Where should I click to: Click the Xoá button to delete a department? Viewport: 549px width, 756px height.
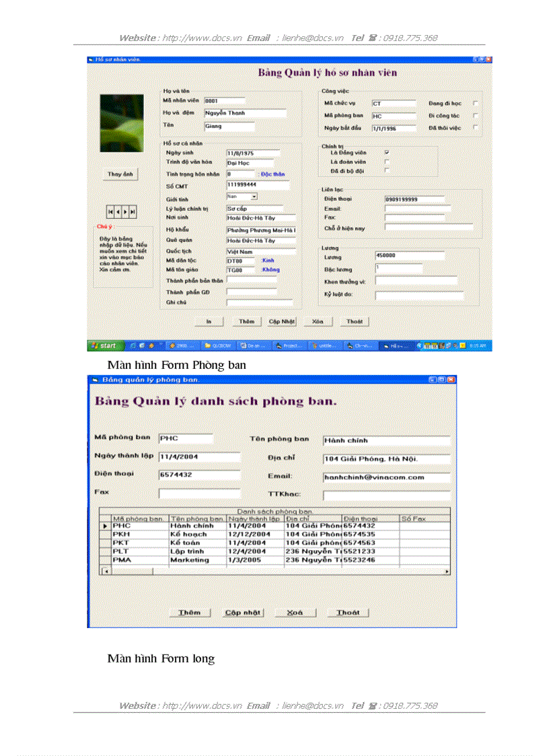[x=295, y=613]
